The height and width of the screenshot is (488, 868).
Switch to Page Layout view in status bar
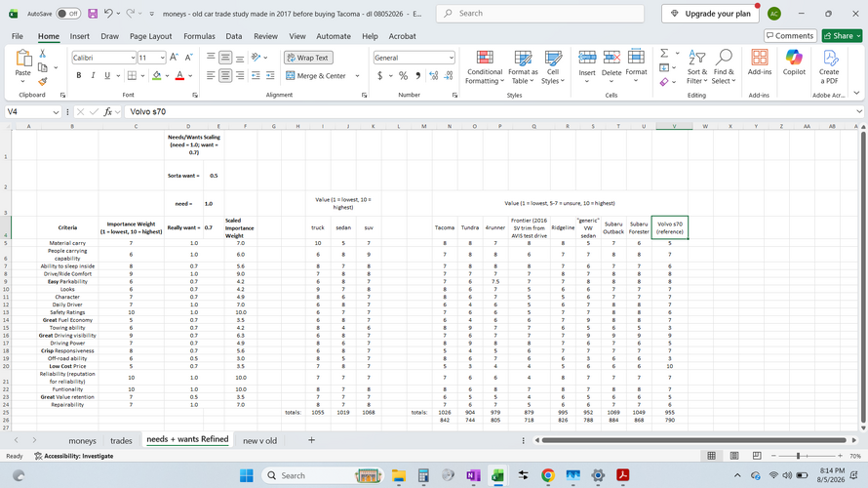click(734, 456)
